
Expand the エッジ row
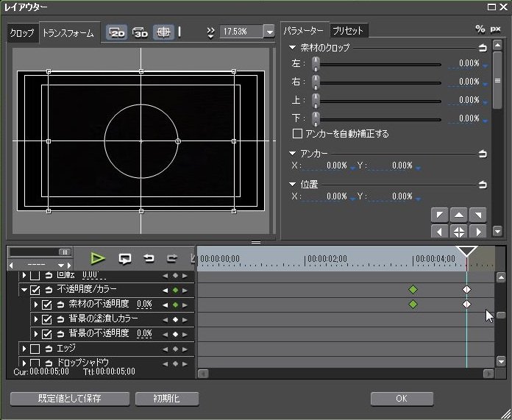[x=24, y=349]
